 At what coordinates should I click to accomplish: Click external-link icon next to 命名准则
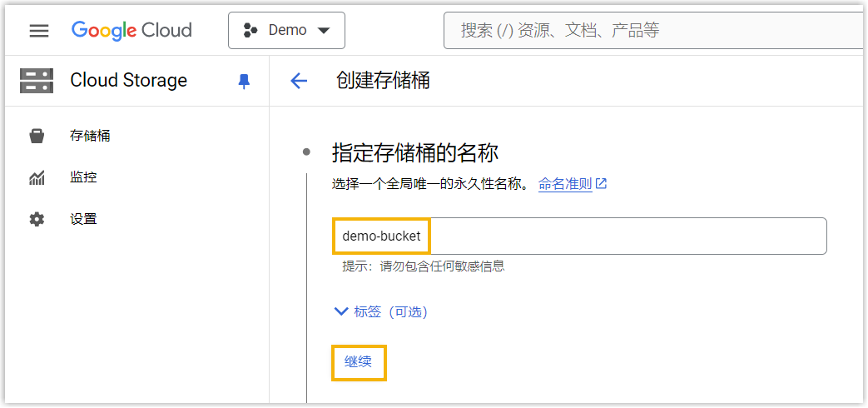point(602,184)
